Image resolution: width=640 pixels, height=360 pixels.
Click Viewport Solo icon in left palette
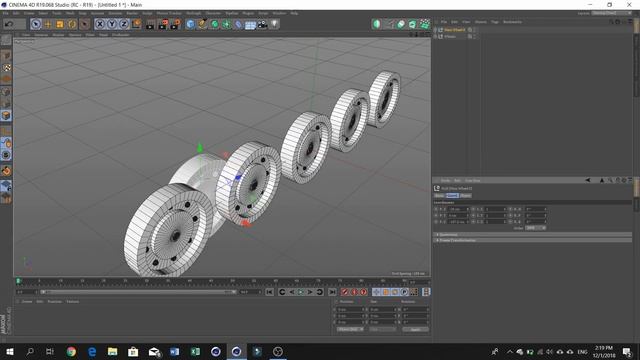tap(6, 155)
